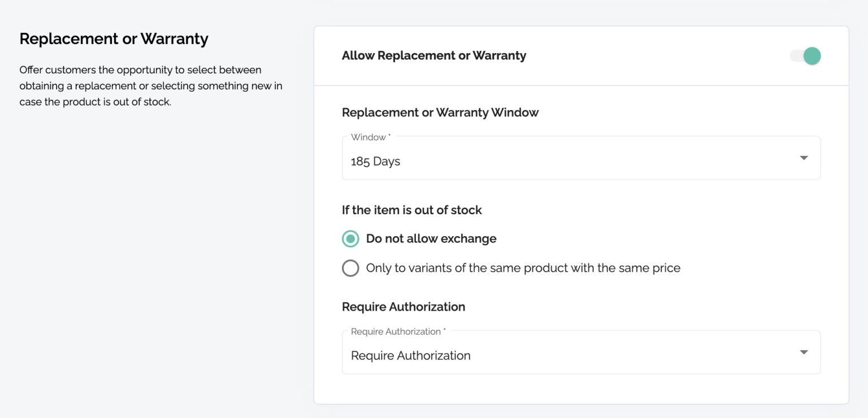Disable the Allow Replacement or Warranty toggle
Viewport: 868px width, 418px height.
click(805, 56)
